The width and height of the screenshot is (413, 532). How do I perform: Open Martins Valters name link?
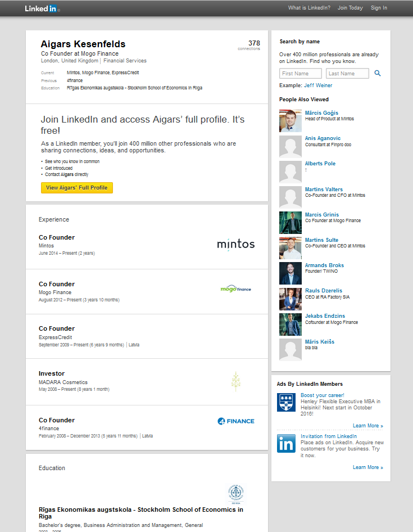[324, 190]
